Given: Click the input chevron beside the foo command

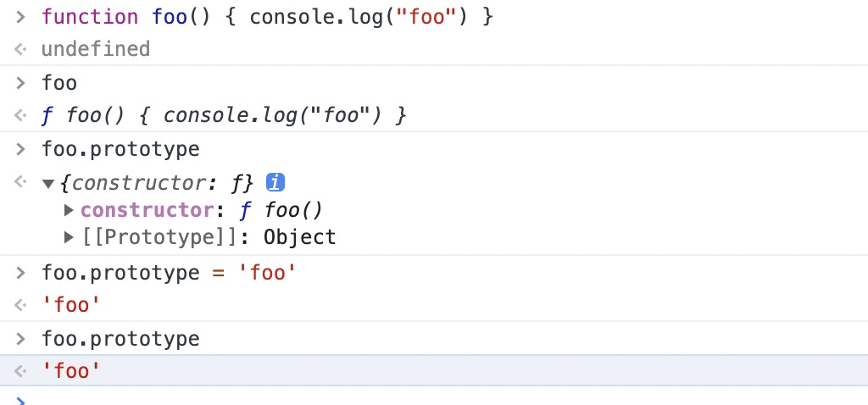Looking at the screenshot, I should (20, 84).
